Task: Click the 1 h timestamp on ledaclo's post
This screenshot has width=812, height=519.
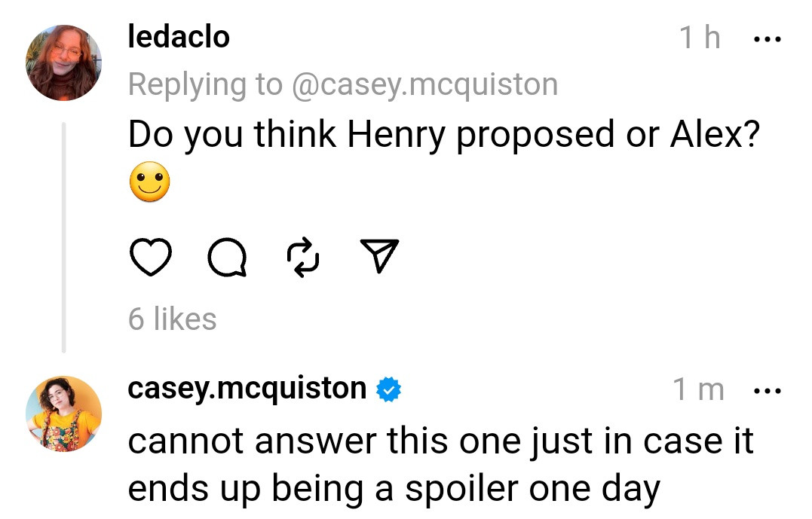Action: pyautogui.click(x=700, y=38)
